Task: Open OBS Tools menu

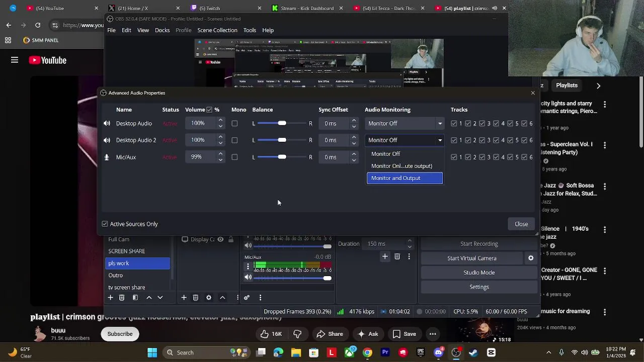Action: (x=250, y=30)
